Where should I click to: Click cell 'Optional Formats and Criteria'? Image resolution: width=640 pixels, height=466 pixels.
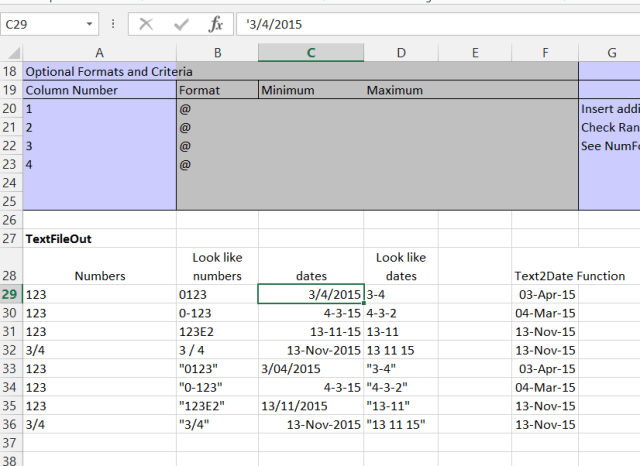pyautogui.click(x=100, y=71)
